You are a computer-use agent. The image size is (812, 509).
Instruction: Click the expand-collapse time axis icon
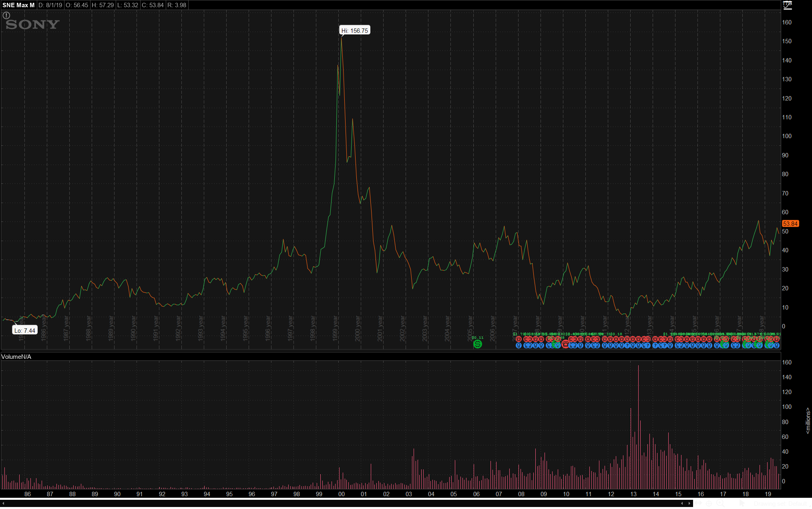coord(698,503)
